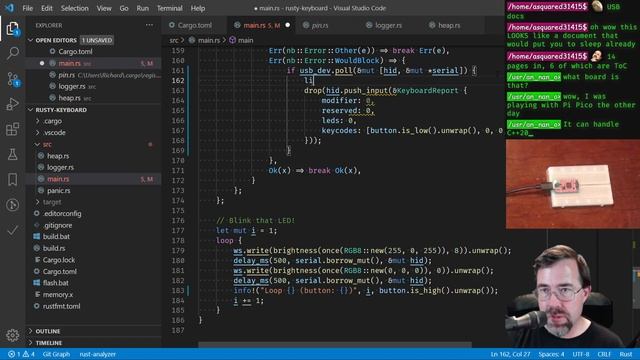The image size is (640, 360).
Task: Change line endings via CRLF
Action: point(604,354)
